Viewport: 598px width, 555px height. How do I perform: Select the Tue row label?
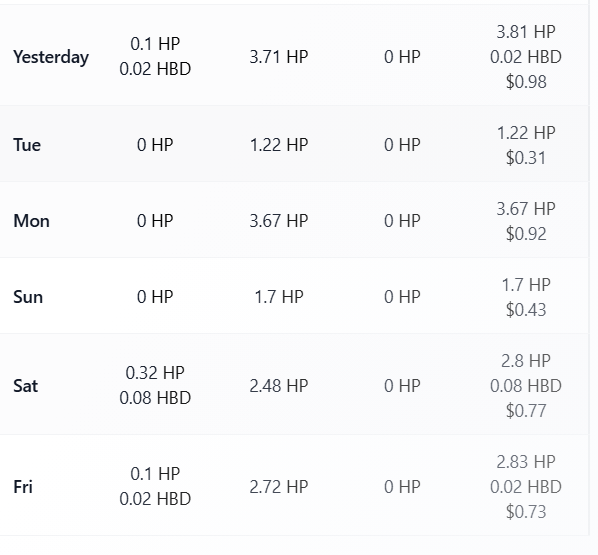[x=27, y=145]
